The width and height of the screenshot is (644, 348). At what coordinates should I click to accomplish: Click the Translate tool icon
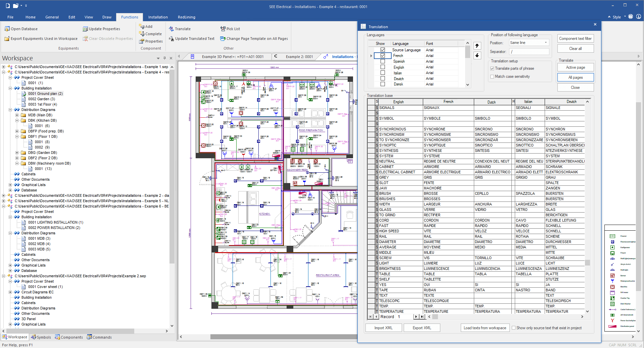click(171, 29)
